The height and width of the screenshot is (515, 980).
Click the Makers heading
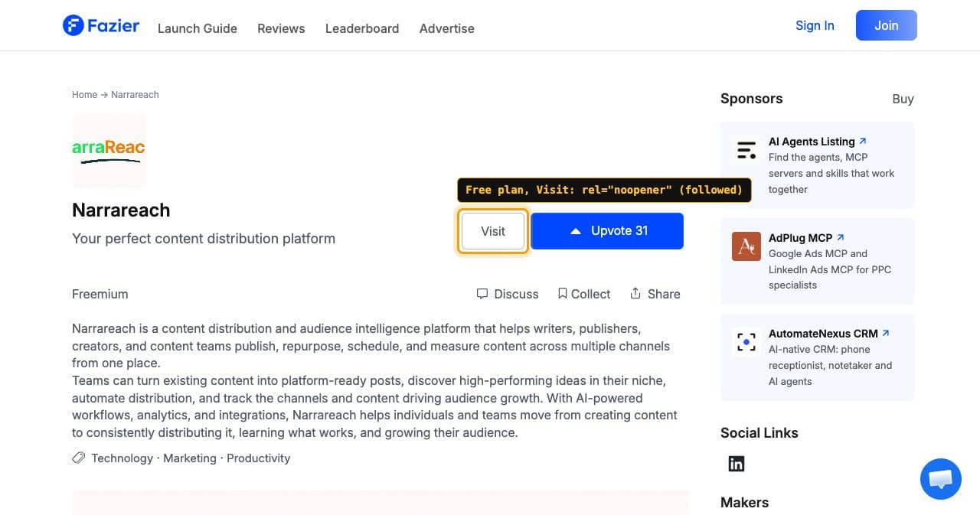point(744,503)
